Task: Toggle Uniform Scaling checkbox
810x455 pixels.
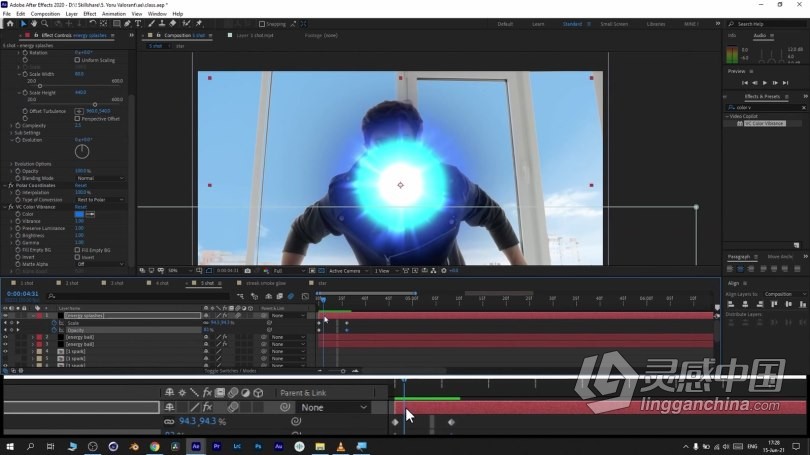Action: click(77, 60)
